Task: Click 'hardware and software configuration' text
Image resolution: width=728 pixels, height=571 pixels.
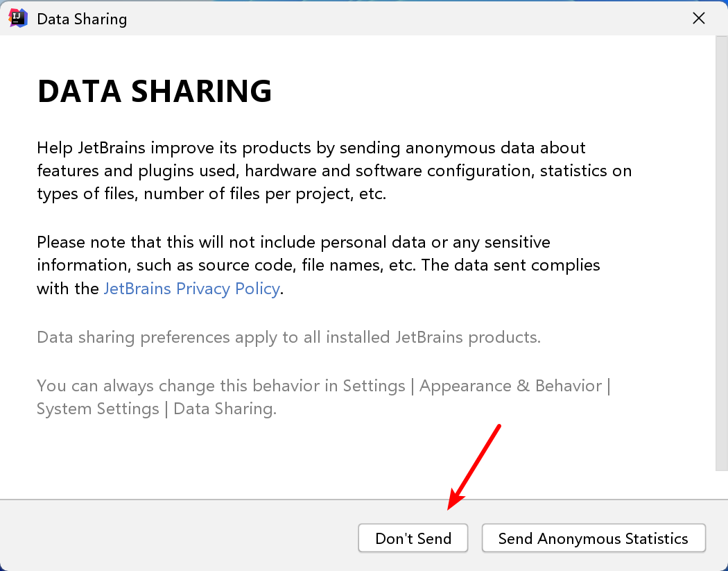Action: tap(390, 171)
